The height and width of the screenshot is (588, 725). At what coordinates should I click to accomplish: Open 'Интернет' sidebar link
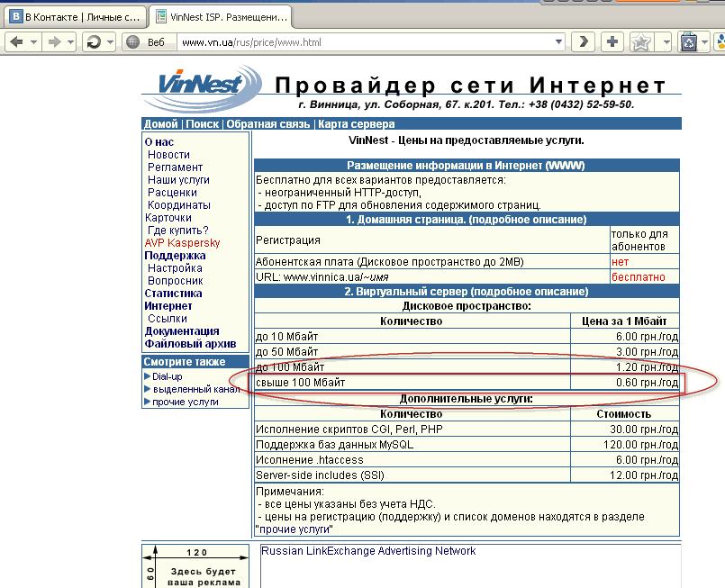(168, 305)
